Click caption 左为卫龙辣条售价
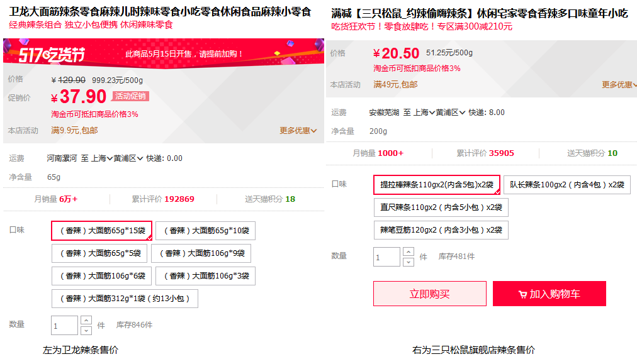The height and width of the screenshot is (364, 637). point(81,350)
